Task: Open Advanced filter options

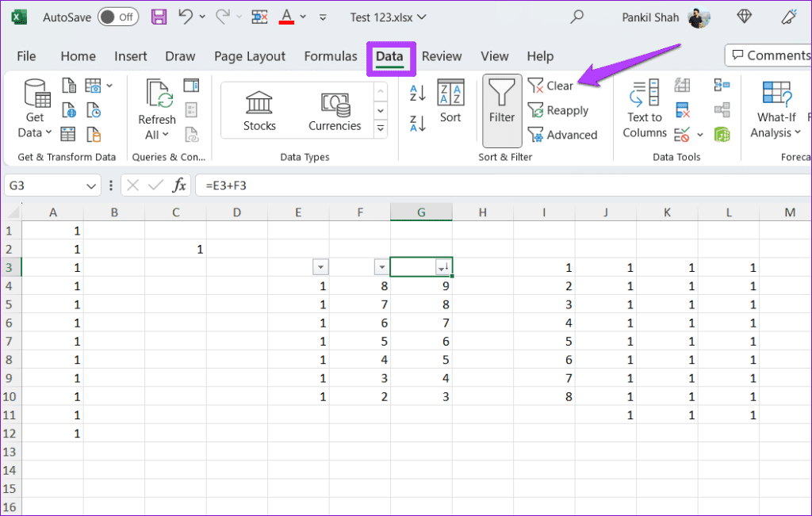Action: pyautogui.click(x=562, y=135)
